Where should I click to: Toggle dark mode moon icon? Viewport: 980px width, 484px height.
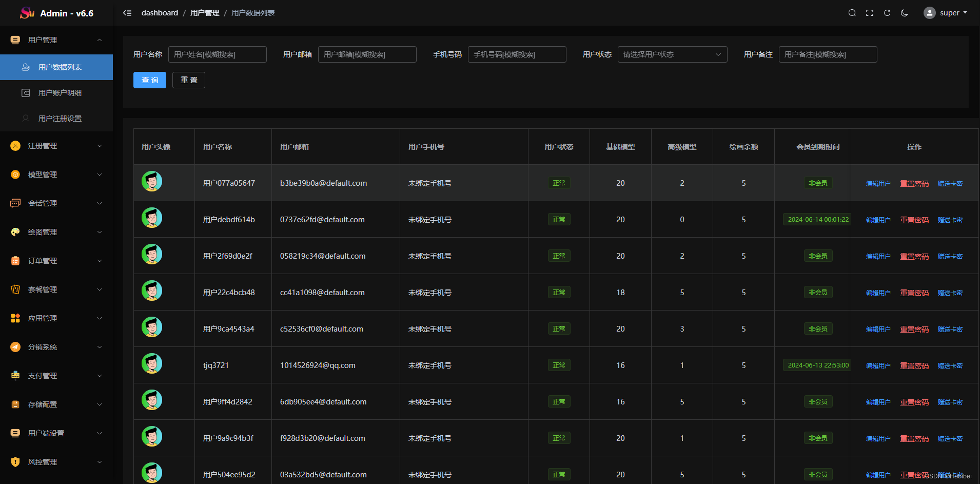905,13
